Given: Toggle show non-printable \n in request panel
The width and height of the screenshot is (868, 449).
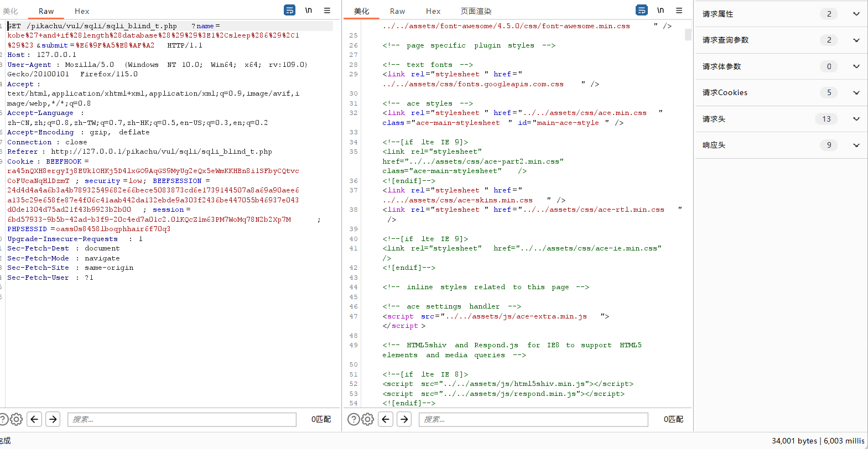Looking at the screenshot, I should pyautogui.click(x=309, y=10).
